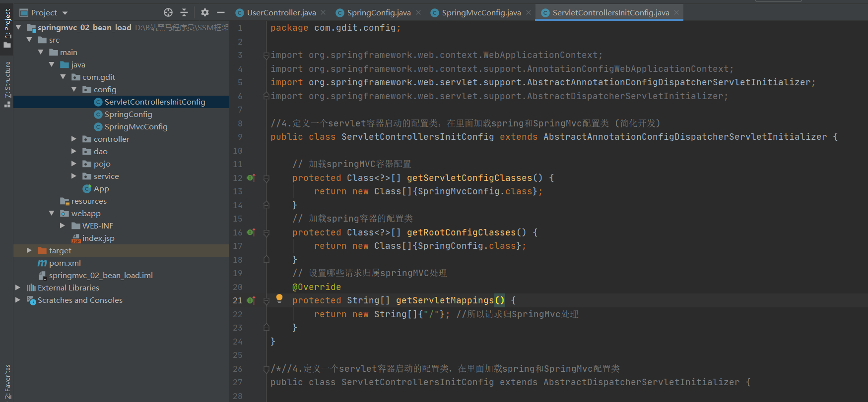
Task: Click SpringMvcConfig.class in line 13
Action: (475, 191)
